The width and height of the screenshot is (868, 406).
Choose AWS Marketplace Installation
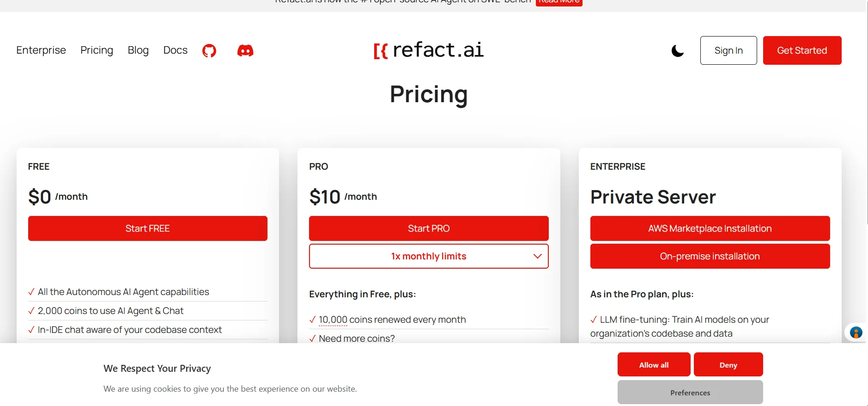point(710,228)
